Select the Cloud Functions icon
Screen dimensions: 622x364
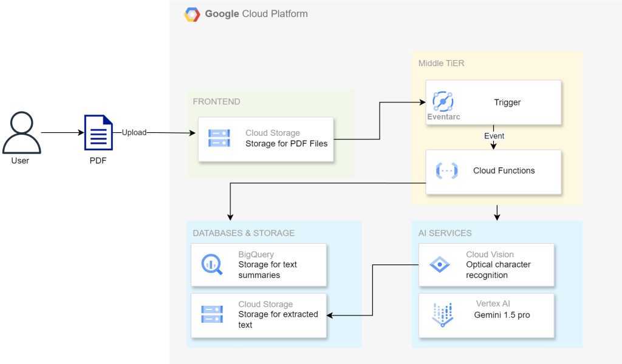tap(446, 170)
